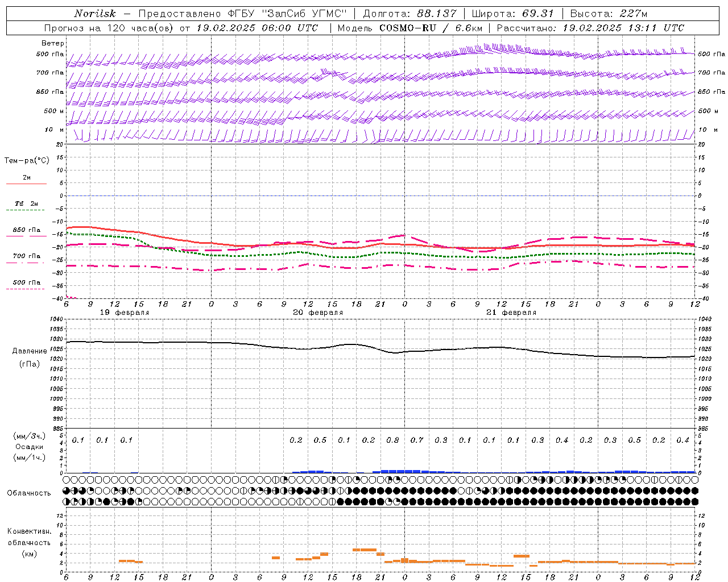This screenshot has height=582, width=728.
Task: Click 'Предоставлено ФГБУ "ЗапСиб УГМС"' provider text
Action: [243, 14]
